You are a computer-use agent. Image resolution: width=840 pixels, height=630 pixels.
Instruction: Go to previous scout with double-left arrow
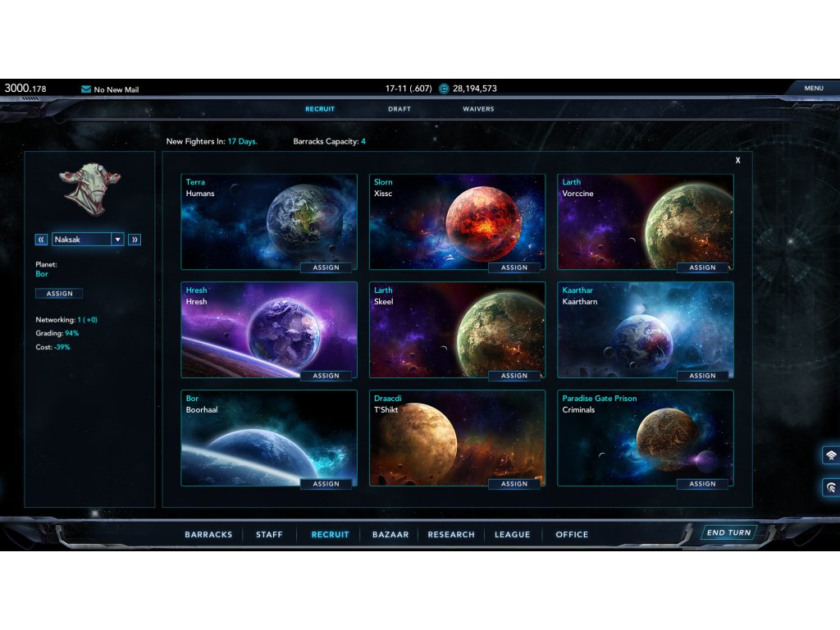click(41, 240)
